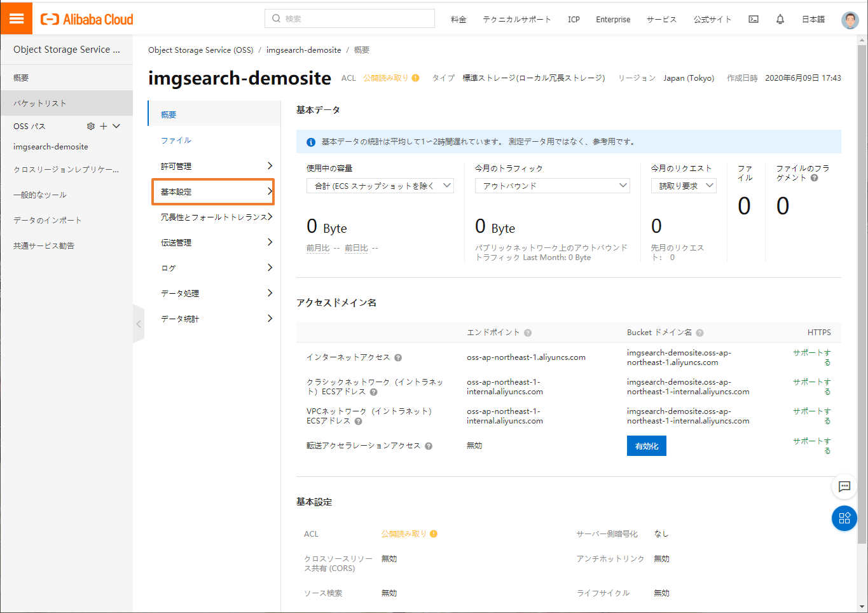Click the search magnifier icon

tap(276, 18)
